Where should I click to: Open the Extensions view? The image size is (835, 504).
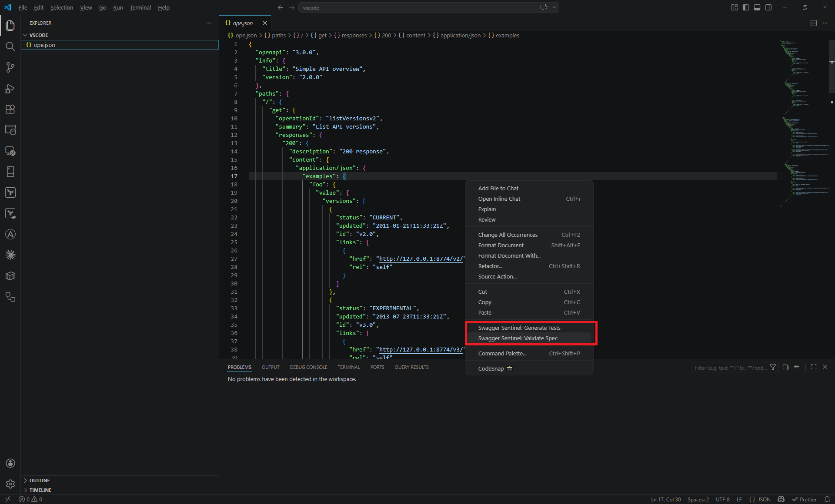pyautogui.click(x=10, y=109)
